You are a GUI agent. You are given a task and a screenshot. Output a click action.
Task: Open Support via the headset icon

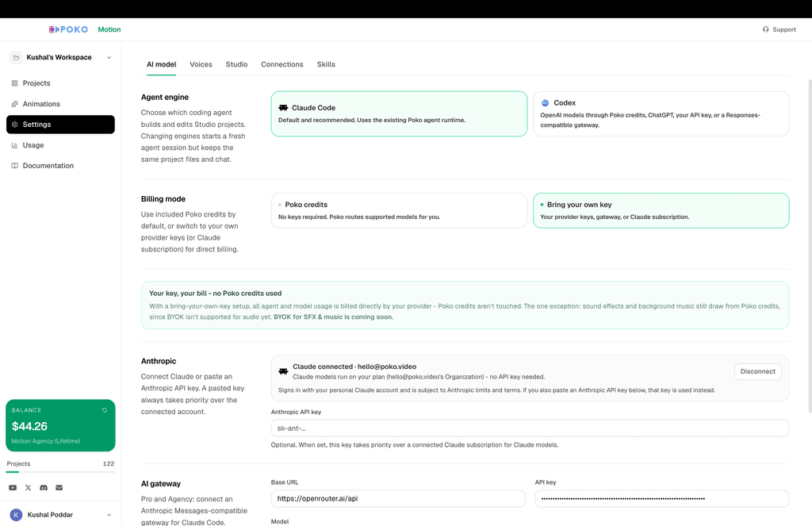tap(765, 29)
